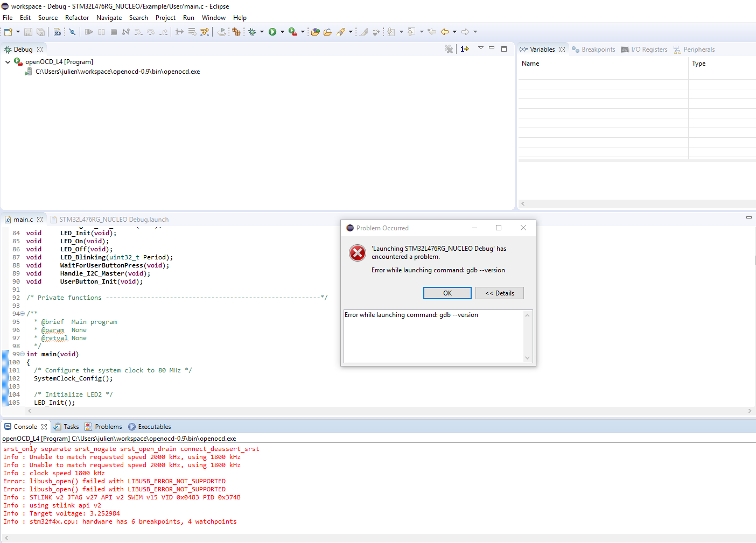756x543 pixels.
Task: Open the Project menu
Action: [x=165, y=18]
